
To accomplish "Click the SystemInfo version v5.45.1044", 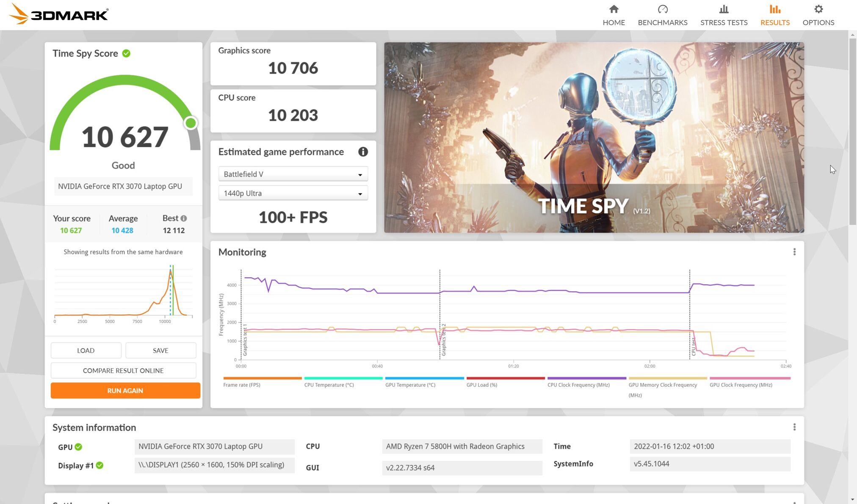I will coord(710,464).
